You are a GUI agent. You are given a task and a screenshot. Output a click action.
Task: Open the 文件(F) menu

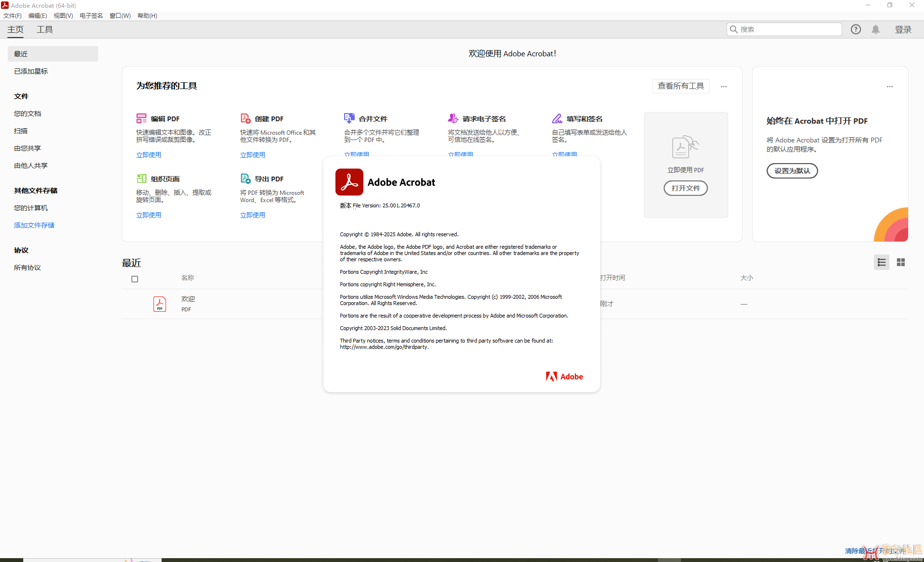click(13, 16)
